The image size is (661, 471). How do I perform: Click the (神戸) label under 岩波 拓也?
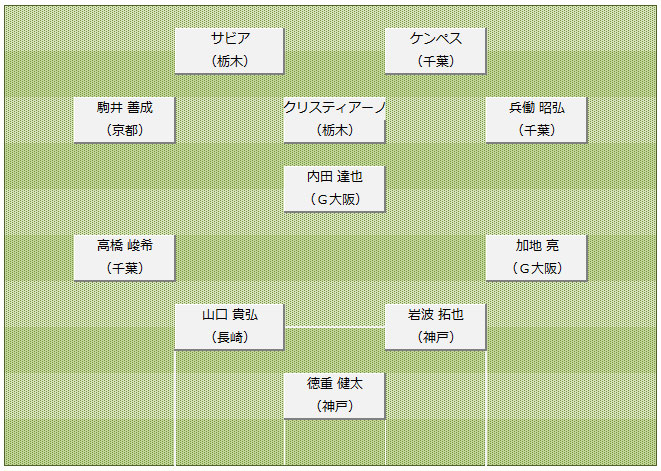click(435, 337)
